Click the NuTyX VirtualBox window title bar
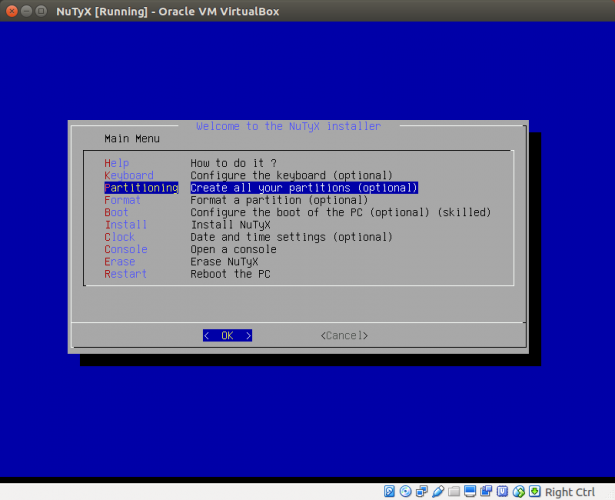This screenshot has height=500, width=615. 308,11
